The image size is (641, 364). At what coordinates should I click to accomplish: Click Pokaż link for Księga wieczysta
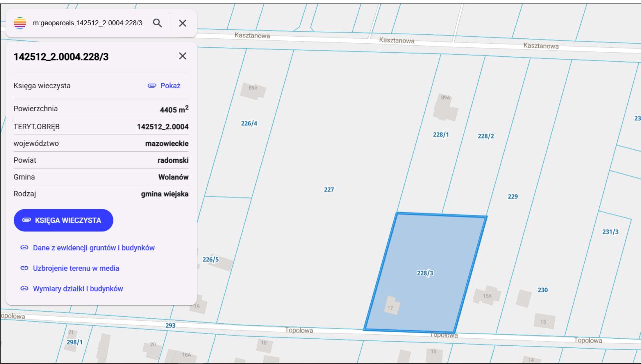tap(164, 86)
